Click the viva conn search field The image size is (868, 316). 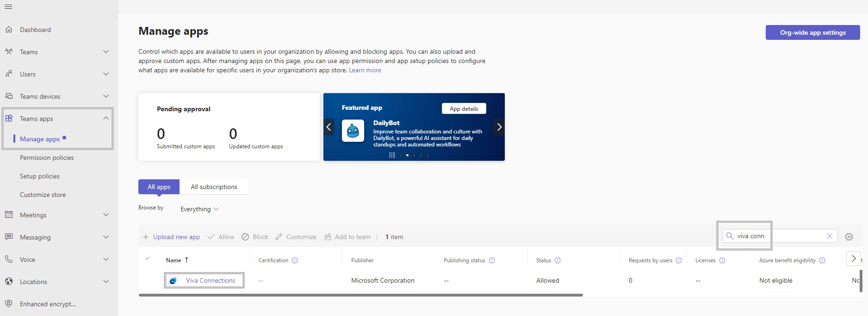(777, 236)
